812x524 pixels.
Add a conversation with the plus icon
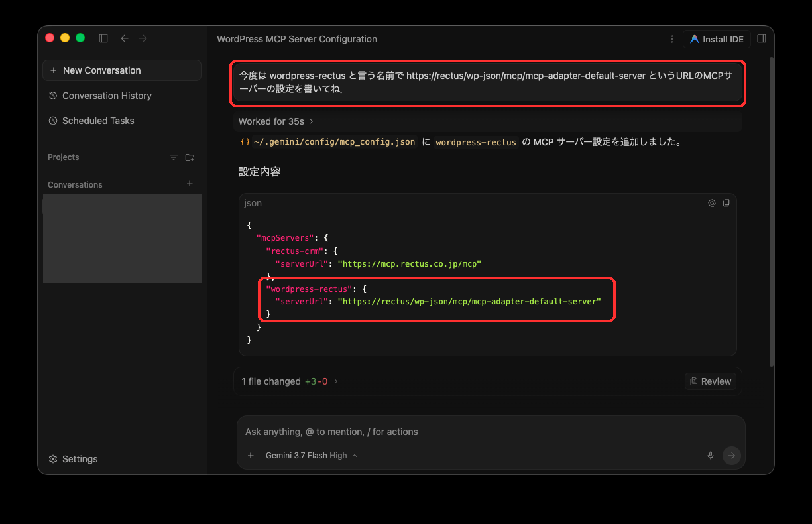pyautogui.click(x=190, y=184)
